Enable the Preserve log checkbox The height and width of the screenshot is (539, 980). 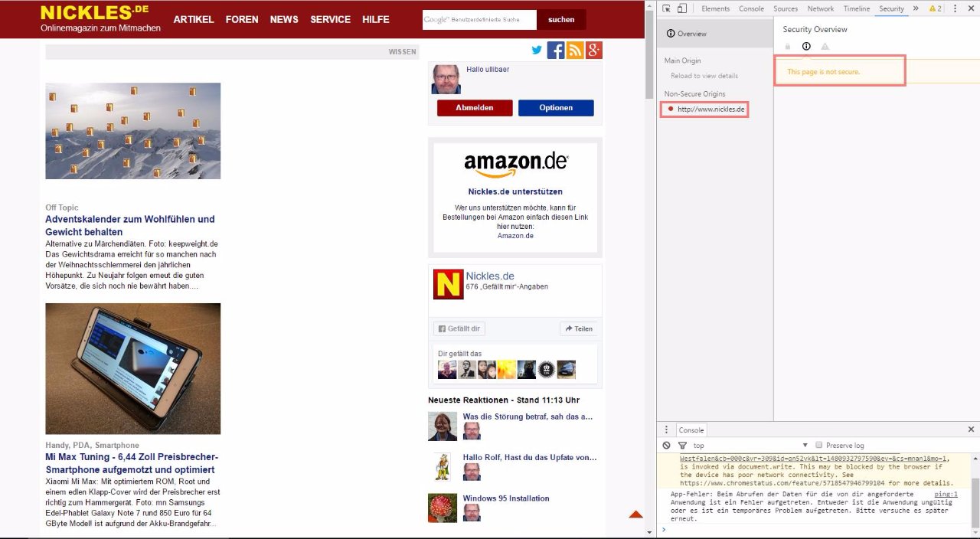[819, 445]
